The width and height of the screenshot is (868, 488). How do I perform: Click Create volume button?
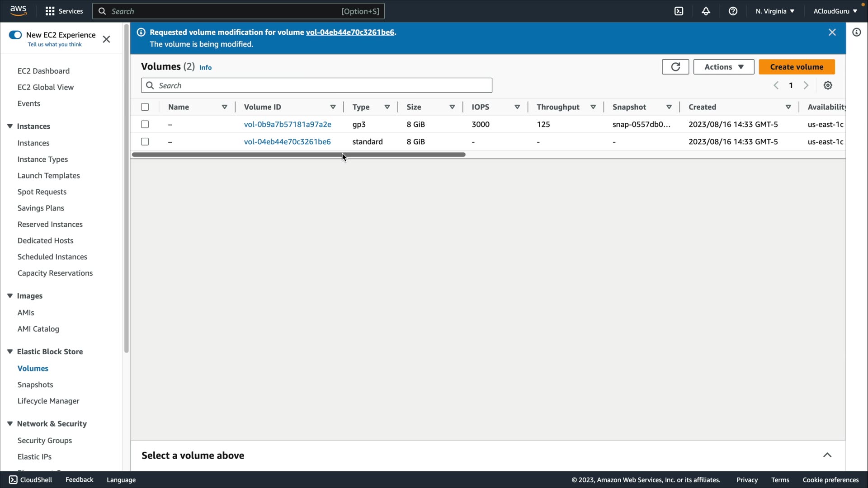(796, 67)
